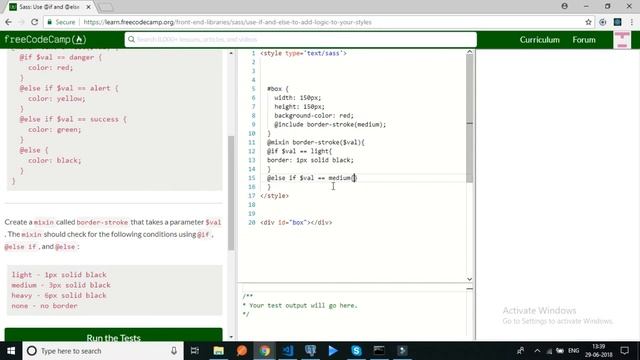640x360 pixels.
Task: Close the Sass challenge tab
Action: [89, 7]
